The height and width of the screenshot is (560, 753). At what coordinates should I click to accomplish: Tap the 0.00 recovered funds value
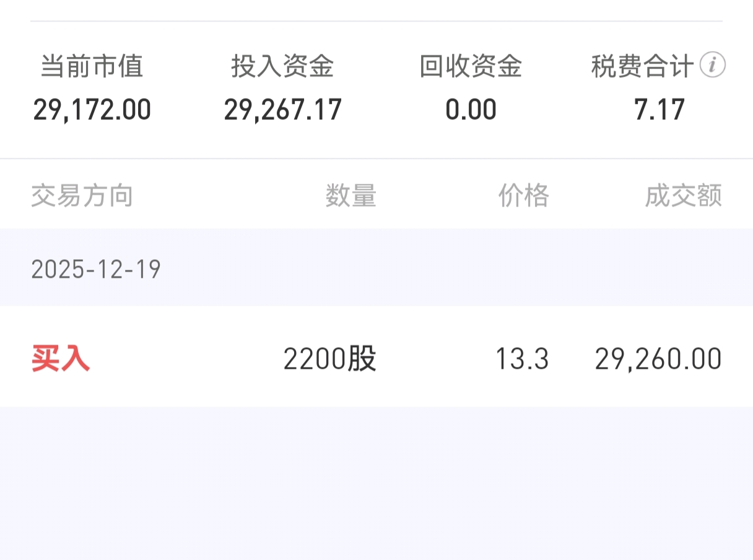[471, 110]
